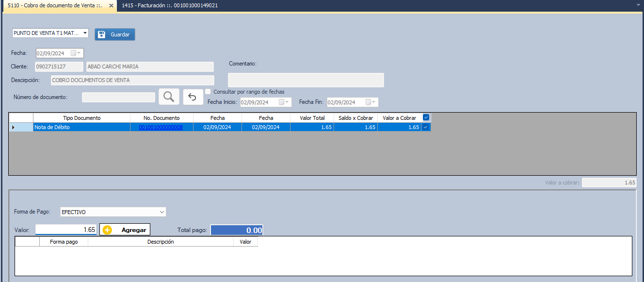This screenshot has width=644, height=282.
Task: Click the Saldo x Cobrar cell of Nota de Débito
Action: point(355,127)
